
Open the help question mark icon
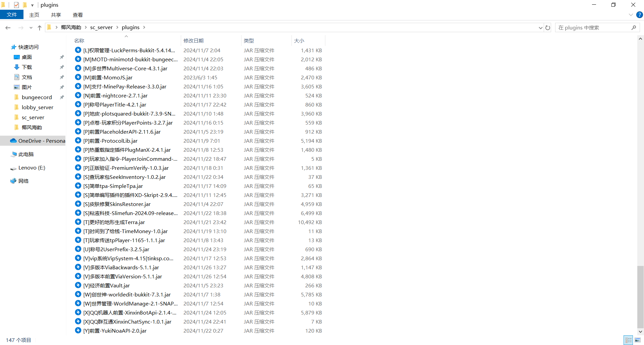coord(640,15)
